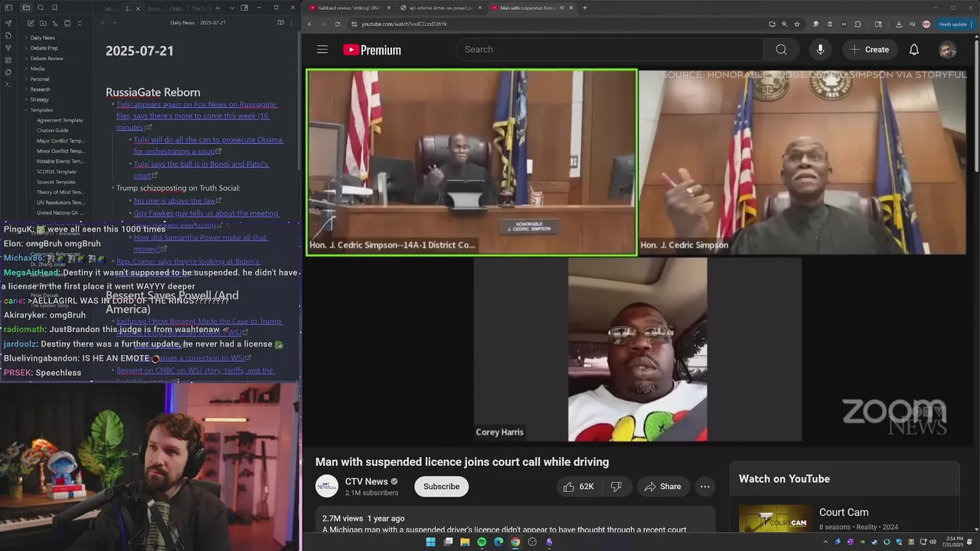
Task: Go to YouTube Premium home logo
Action: tap(372, 50)
